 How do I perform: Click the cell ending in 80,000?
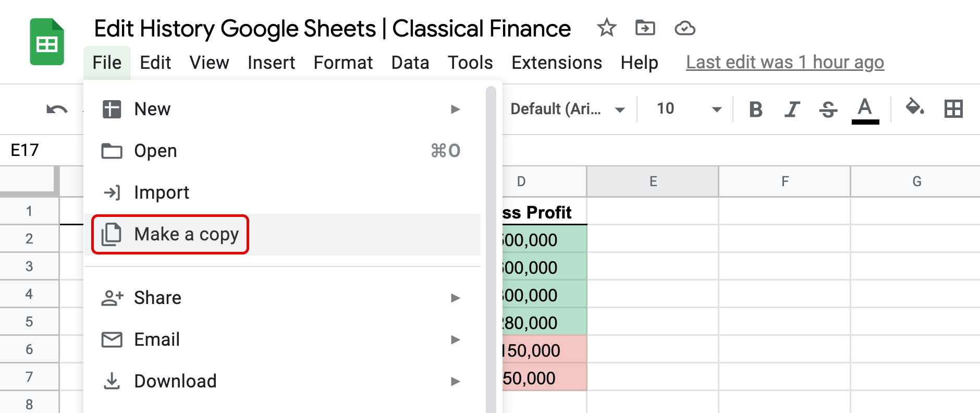[545, 322]
